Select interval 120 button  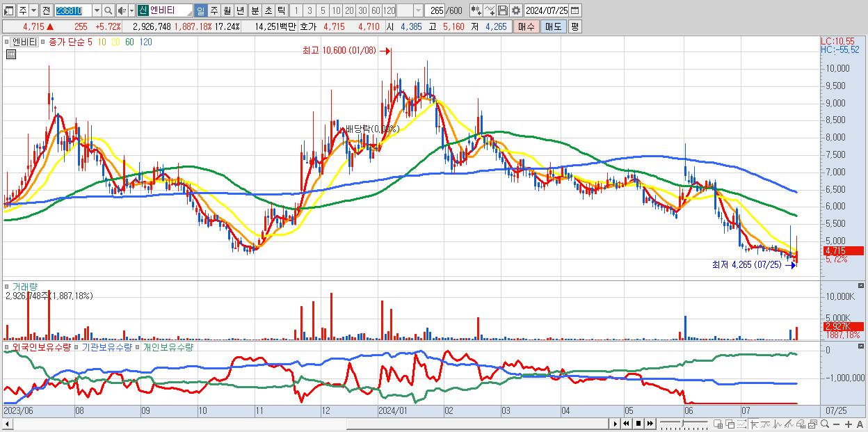389,10
